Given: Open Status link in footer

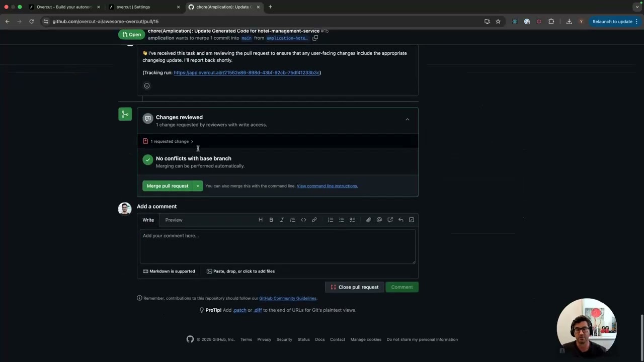Looking at the screenshot, I should 303,339.
